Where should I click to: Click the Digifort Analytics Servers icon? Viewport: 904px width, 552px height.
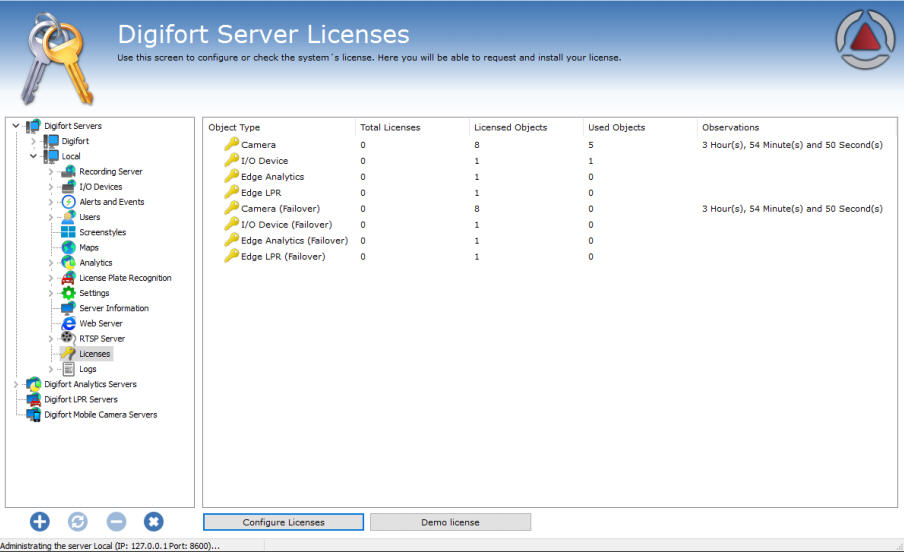[x=33, y=384]
